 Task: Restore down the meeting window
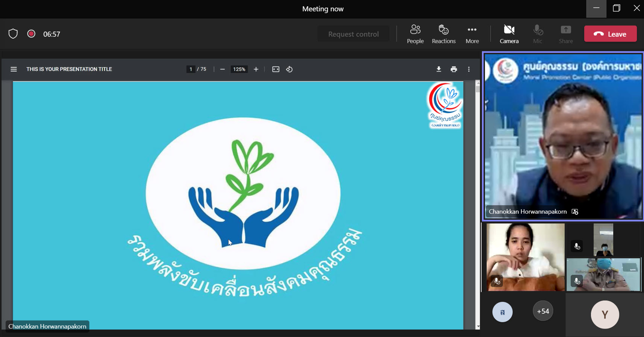pyautogui.click(x=617, y=8)
